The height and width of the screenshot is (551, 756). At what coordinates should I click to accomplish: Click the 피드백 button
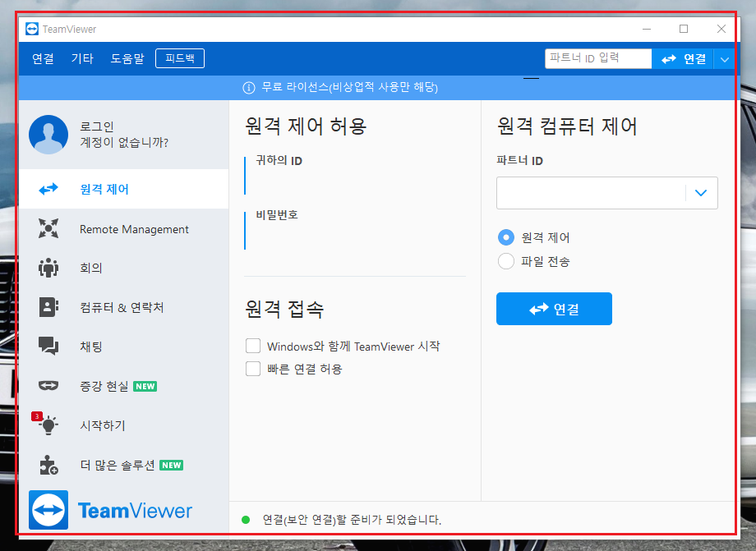(180, 58)
